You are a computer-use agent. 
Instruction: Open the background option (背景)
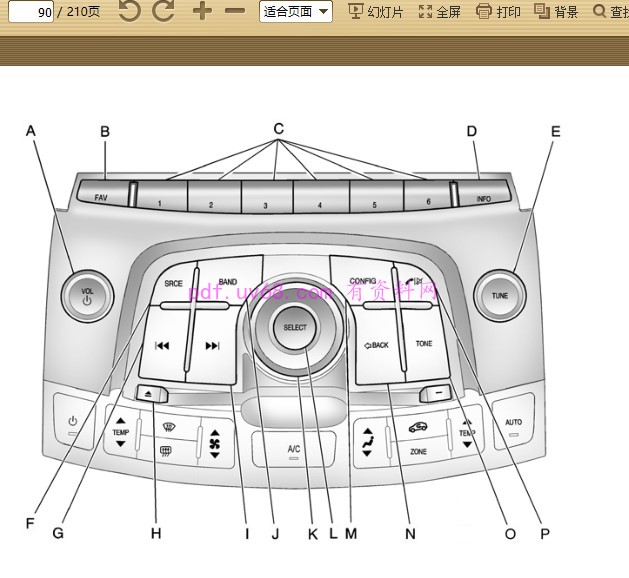pos(556,12)
